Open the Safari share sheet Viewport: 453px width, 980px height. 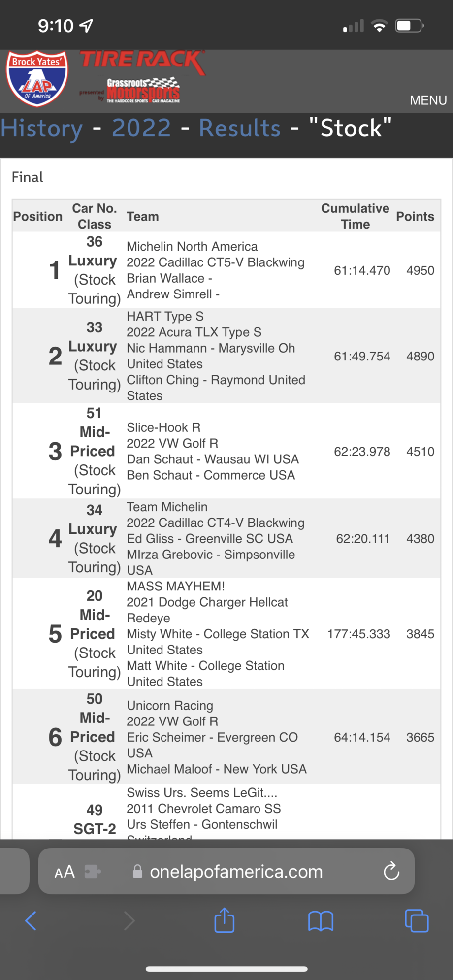tap(225, 920)
